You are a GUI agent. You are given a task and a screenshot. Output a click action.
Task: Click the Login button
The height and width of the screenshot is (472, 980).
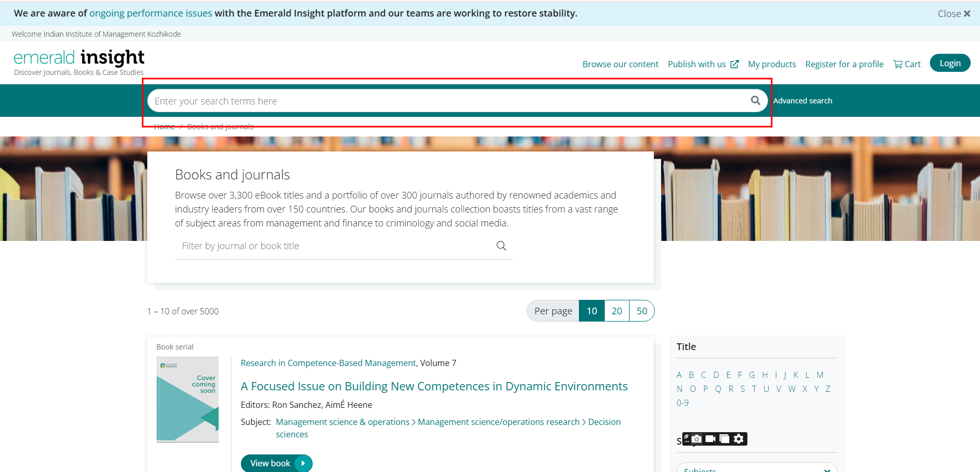950,63
